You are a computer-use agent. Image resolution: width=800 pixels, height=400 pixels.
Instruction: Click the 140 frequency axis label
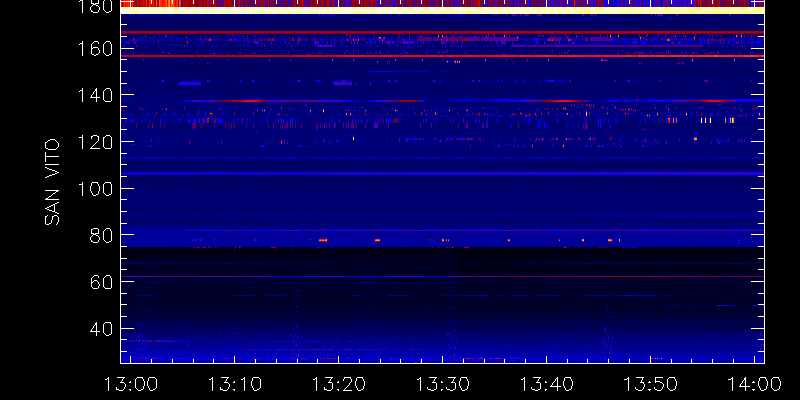(94, 95)
